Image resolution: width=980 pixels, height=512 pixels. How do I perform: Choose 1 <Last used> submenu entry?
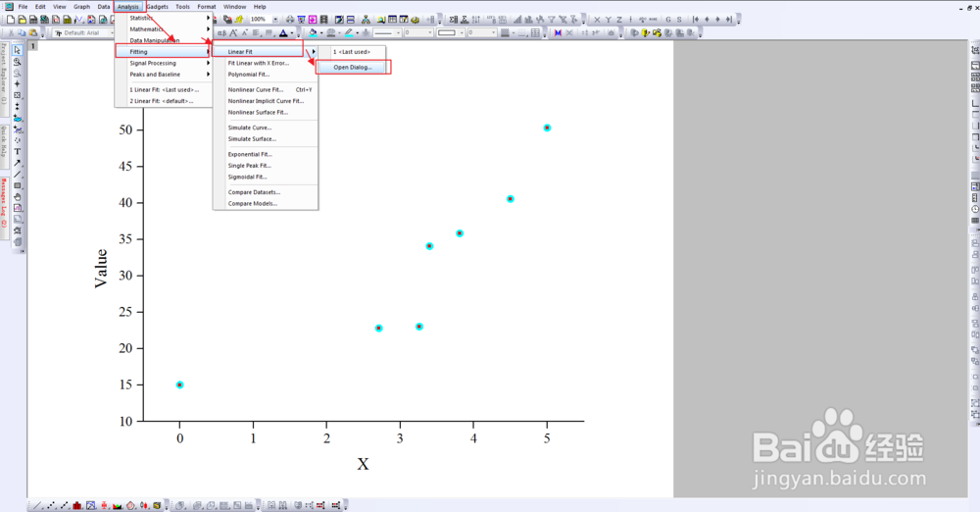pos(352,52)
